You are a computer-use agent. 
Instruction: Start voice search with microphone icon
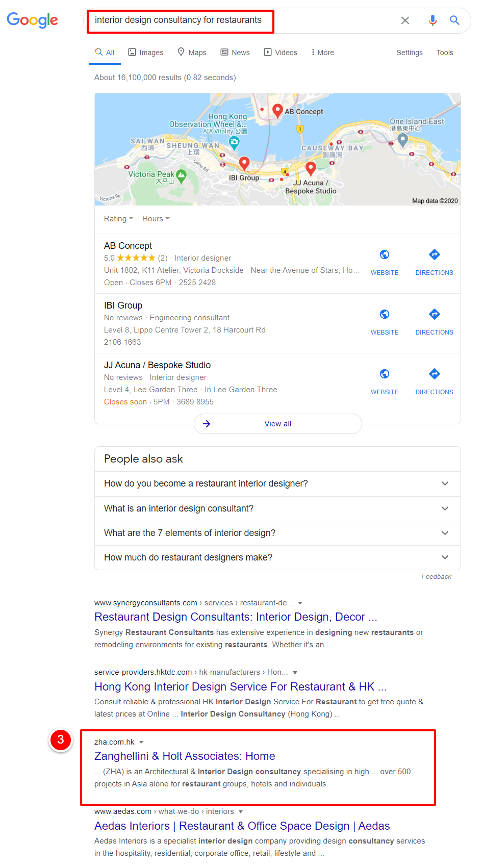432,20
